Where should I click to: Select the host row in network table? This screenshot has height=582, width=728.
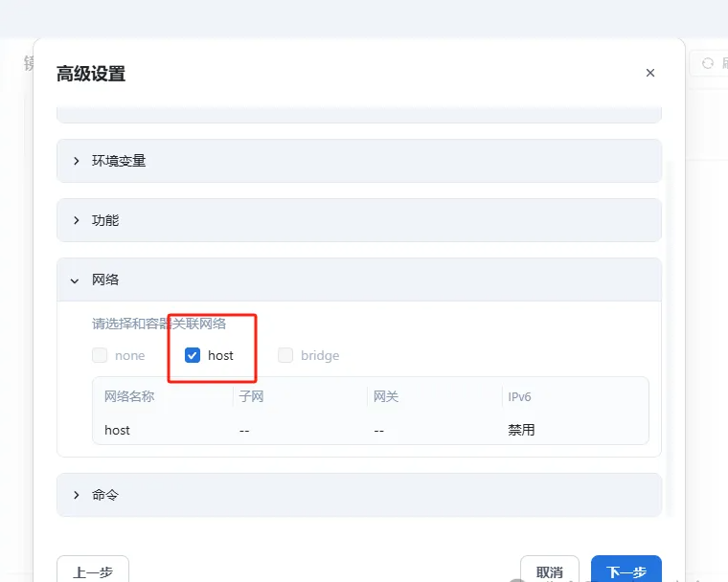[118, 430]
